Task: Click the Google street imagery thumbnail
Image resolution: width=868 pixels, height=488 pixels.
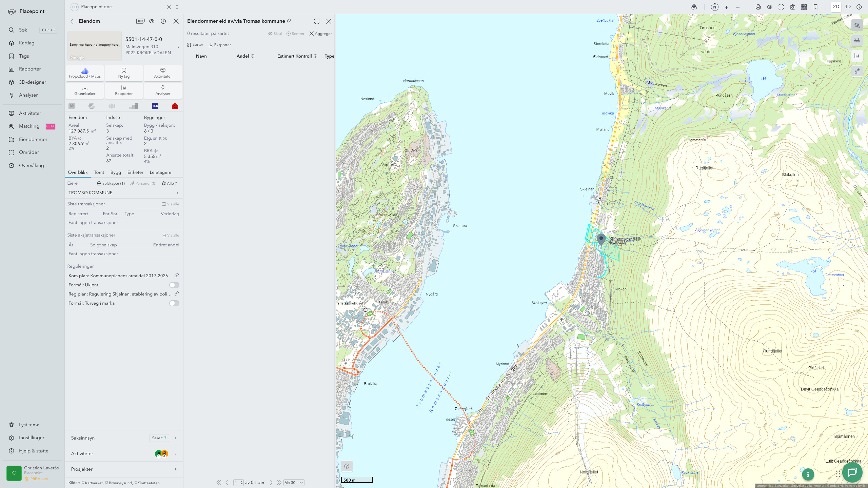Action: [x=95, y=46]
